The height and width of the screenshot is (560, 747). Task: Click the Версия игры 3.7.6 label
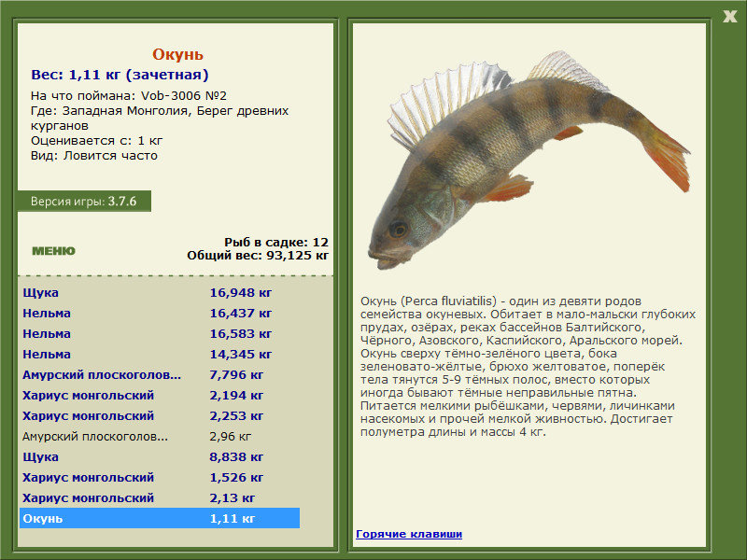[84, 202]
